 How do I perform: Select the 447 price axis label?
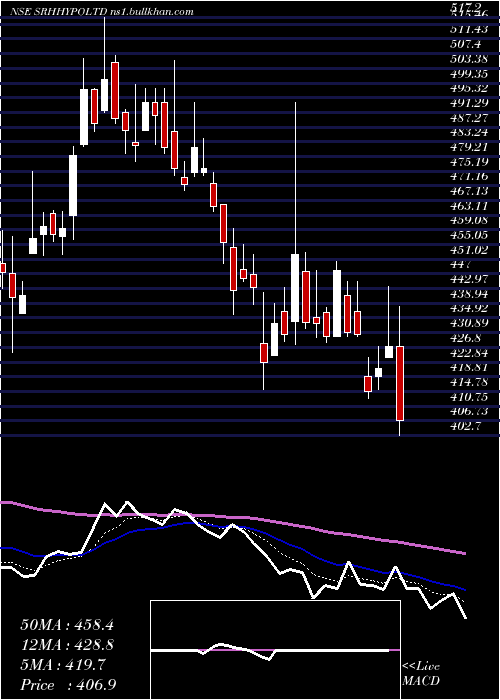click(x=461, y=265)
